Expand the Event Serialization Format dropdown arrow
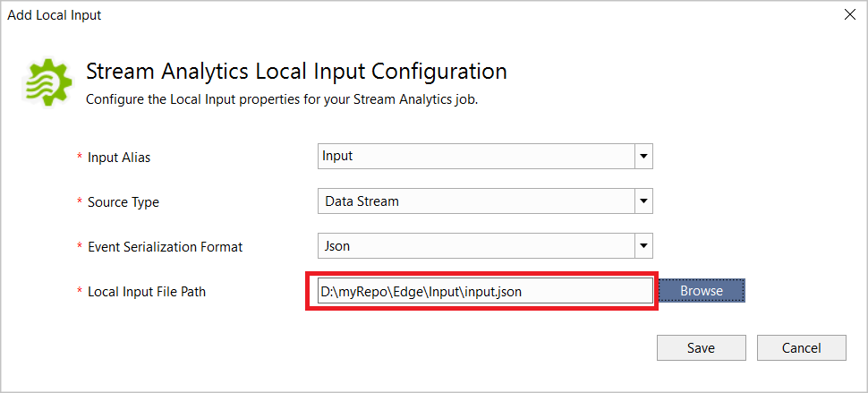The width and height of the screenshot is (868, 393). (642, 245)
